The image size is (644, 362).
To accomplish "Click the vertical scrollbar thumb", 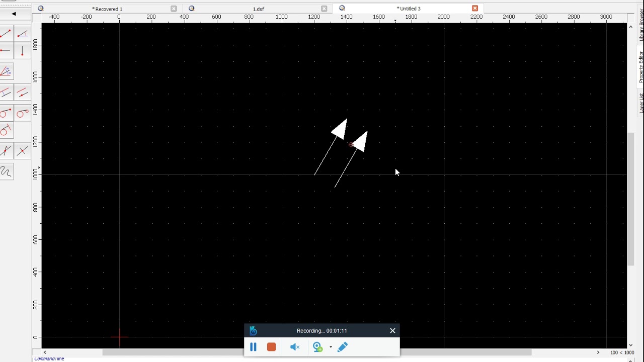I will pos(630,199).
